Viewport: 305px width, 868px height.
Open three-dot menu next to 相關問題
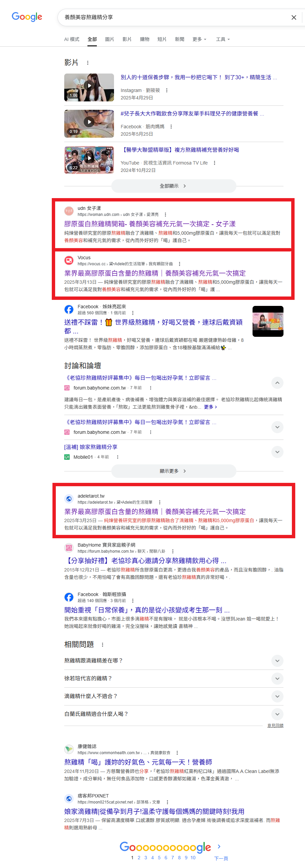[103, 645]
